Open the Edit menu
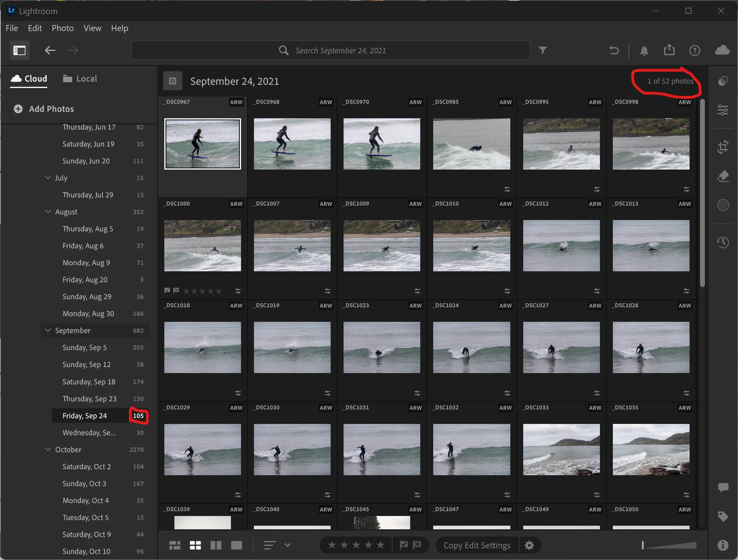Image resolution: width=738 pixels, height=560 pixels. pyautogui.click(x=35, y=28)
